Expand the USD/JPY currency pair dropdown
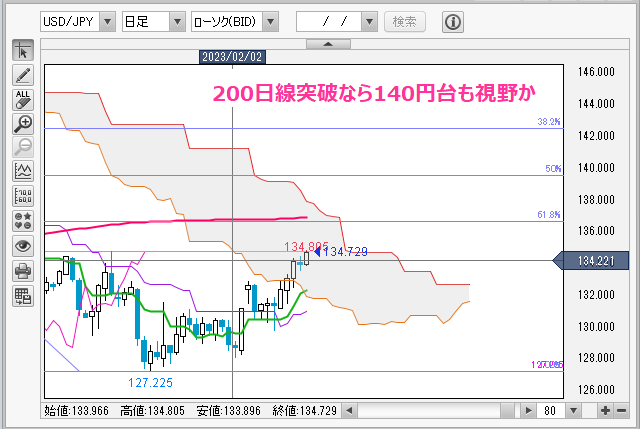The height and width of the screenshot is (429, 640). click(x=107, y=22)
